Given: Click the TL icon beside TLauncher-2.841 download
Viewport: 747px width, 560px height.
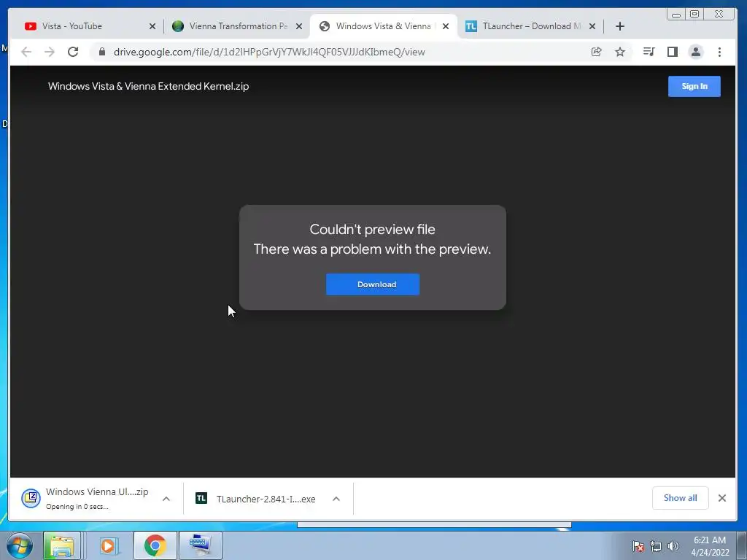Looking at the screenshot, I should click(201, 498).
